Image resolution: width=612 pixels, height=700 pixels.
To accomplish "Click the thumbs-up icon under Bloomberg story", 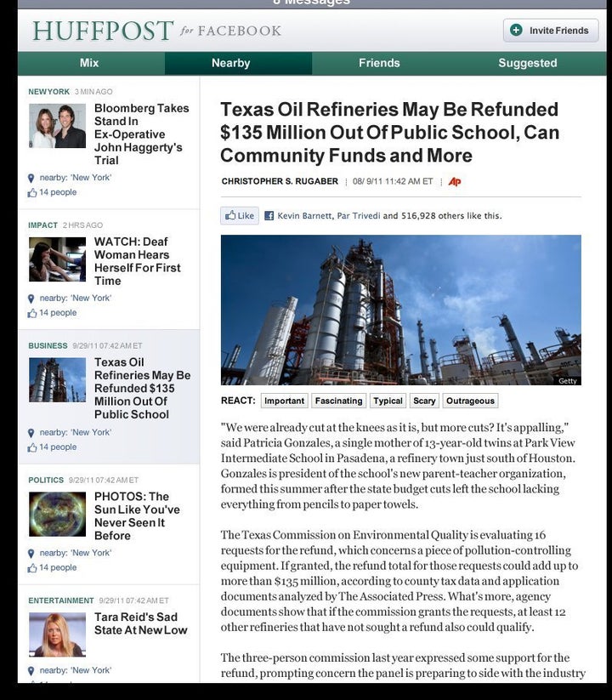I will pos(32,192).
